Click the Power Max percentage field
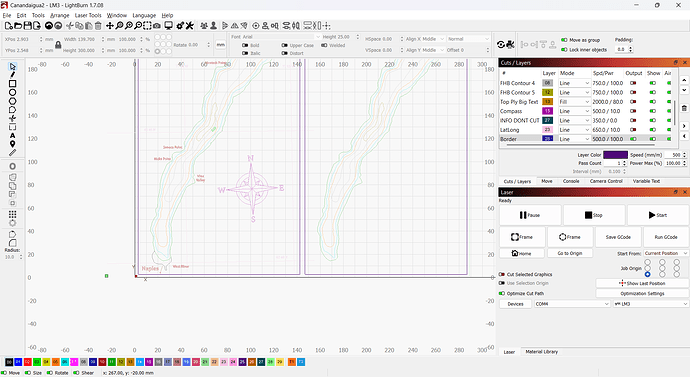Image resolution: width=690 pixels, height=377 pixels. (672, 163)
